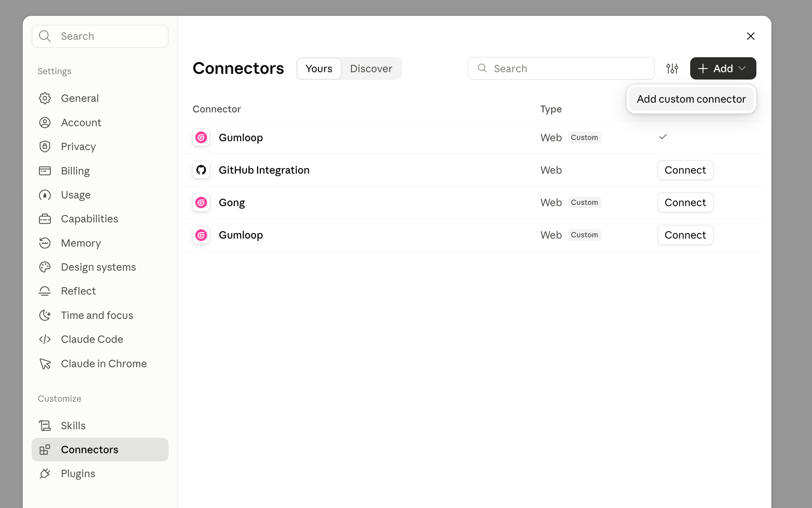812x508 pixels.
Task: Choose Add custom connector menu entry
Action: click(x=691, y=99)
